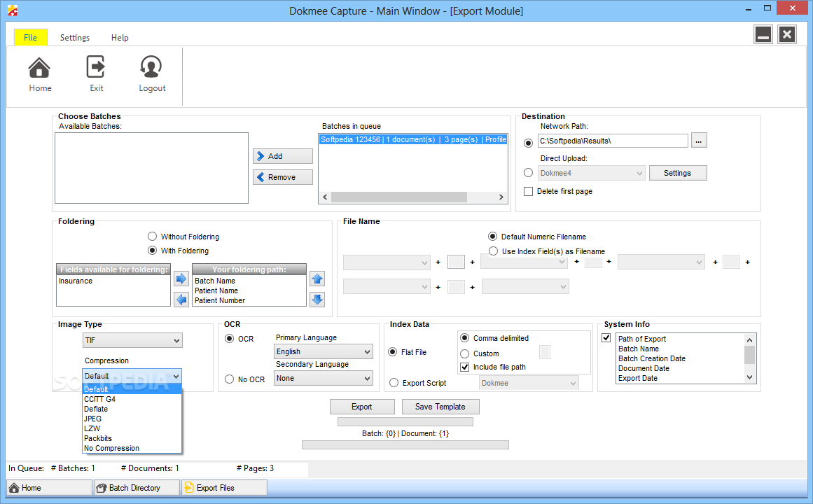Open the Help menu
This screenshot has width=813, height=504.
coord(120,37)
